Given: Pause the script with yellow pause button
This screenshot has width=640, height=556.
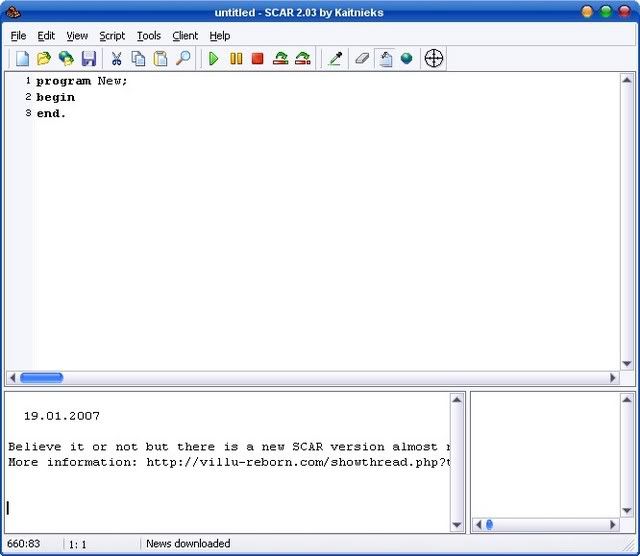Looking at the screenshot, I should (x=236, y=59).
